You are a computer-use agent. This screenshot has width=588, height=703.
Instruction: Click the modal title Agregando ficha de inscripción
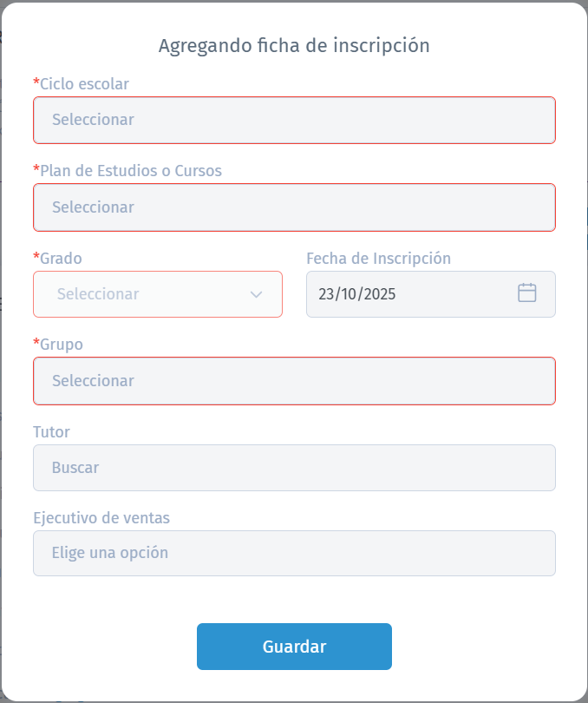click(x=294, y=44)
